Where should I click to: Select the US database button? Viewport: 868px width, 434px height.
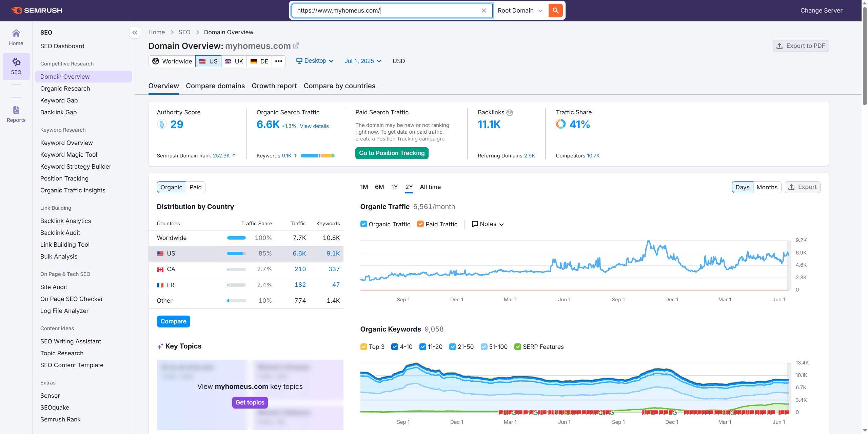(x=208, y=61)
